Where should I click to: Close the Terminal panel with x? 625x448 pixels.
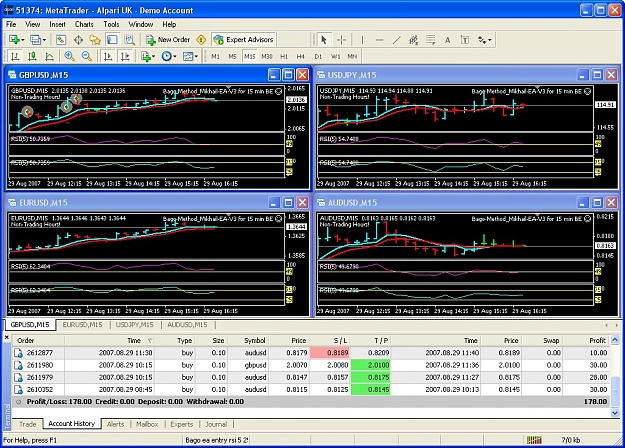pyautogui.click(x=6, y=337)
